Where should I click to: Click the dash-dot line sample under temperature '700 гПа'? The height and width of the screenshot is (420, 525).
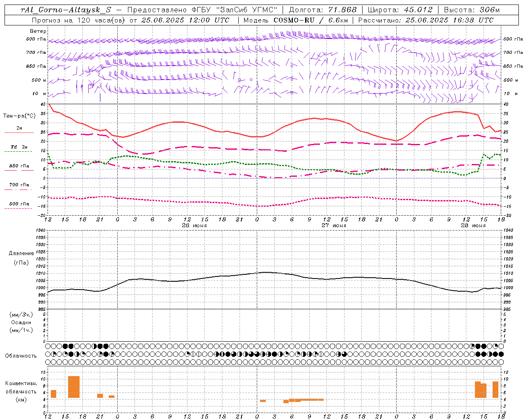pyautogui.click(x=18, y=189)
